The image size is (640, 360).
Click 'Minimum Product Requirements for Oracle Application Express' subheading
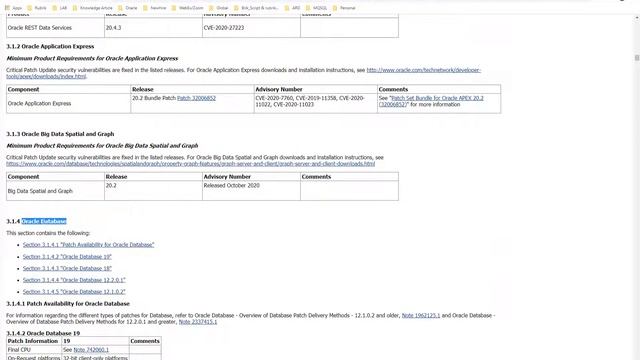pos(92,58)
